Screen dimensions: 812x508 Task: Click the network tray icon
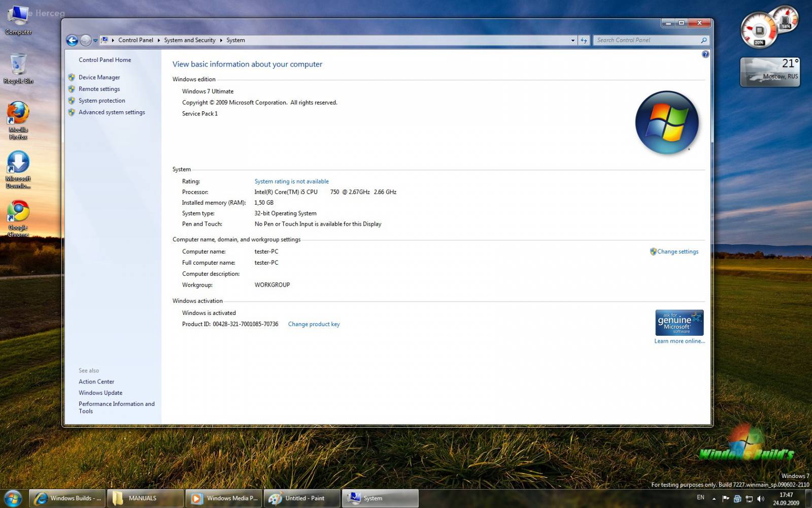[749, 499]
